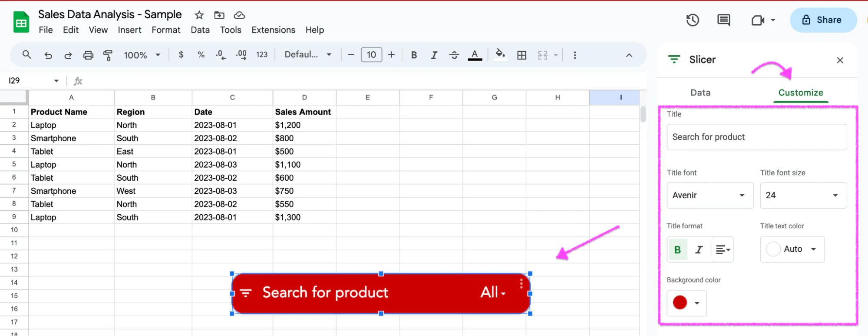The height and width of the screenshot is (336, 868).
Task: Show more toolbar options
Action: tap(575, 55)
